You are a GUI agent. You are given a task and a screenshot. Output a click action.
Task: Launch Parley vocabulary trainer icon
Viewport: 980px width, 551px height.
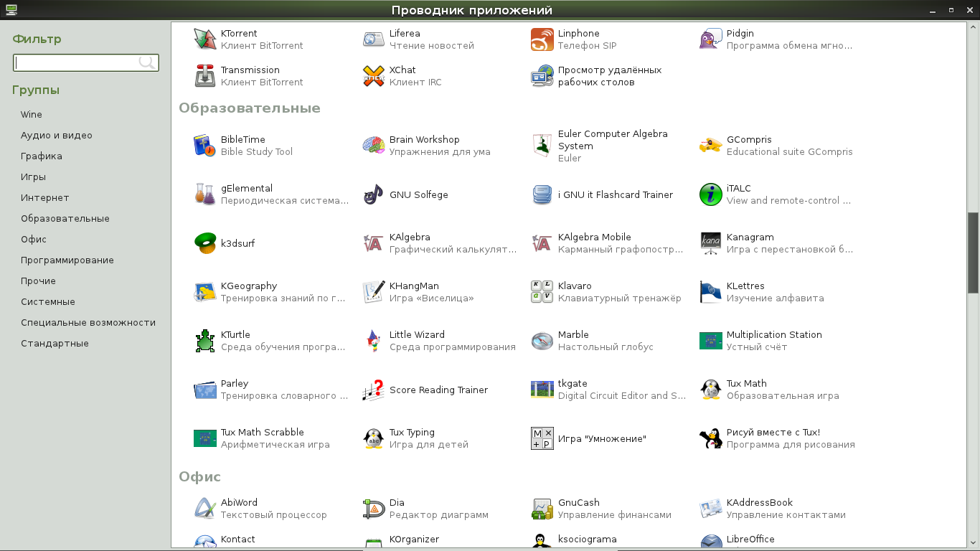point(205,390)
